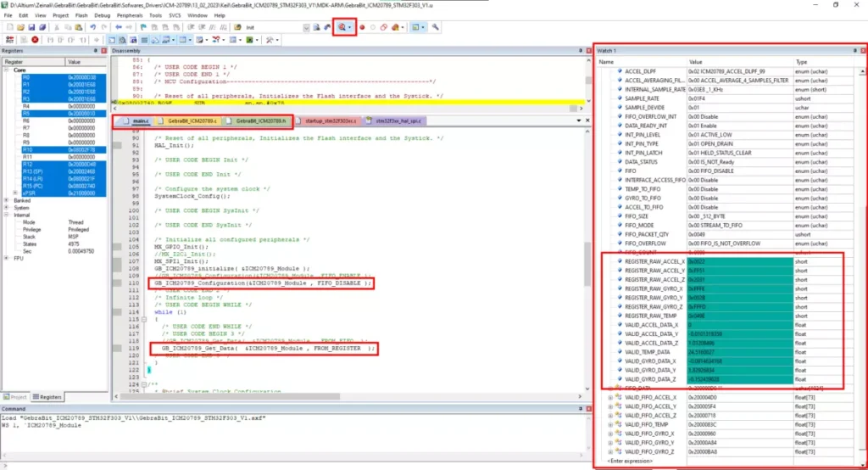Expand VALID_FIFO_GYRO_Z in Watch 1
The height and width of the screenshot is (470, 868).
(x=610, y=451)
